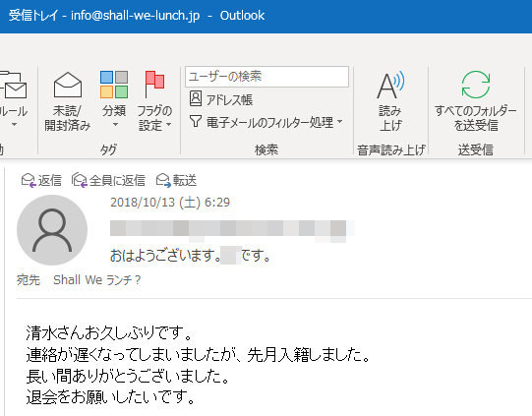
Task: Click the 全員に返信 reply-all button
Action: pyautogui.click(x=108, y=180)
